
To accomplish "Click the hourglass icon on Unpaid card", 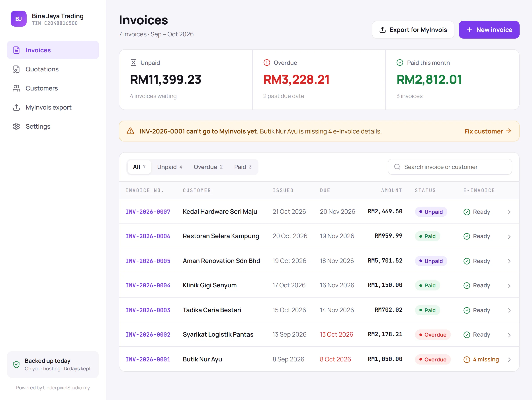I will tap(133, 63).
